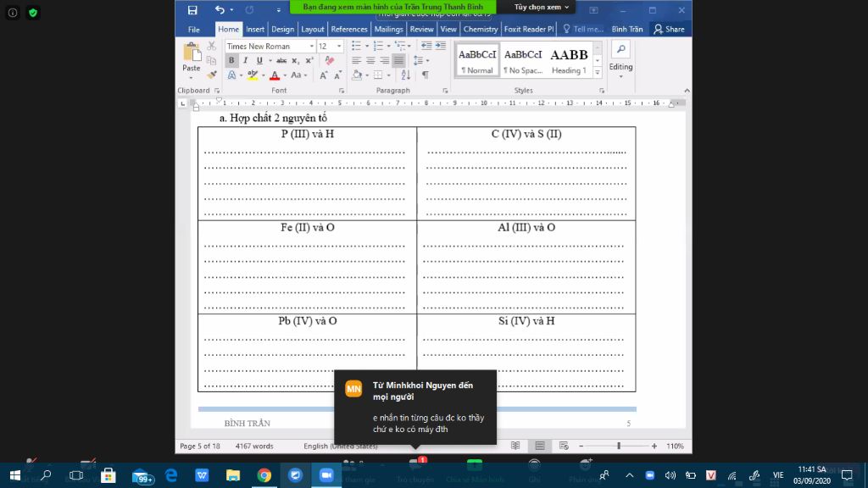Viewport: 868px width, 488px height.
Task: Open the Tùy chọn xem dropdown
Action: (x=541, y=7)
